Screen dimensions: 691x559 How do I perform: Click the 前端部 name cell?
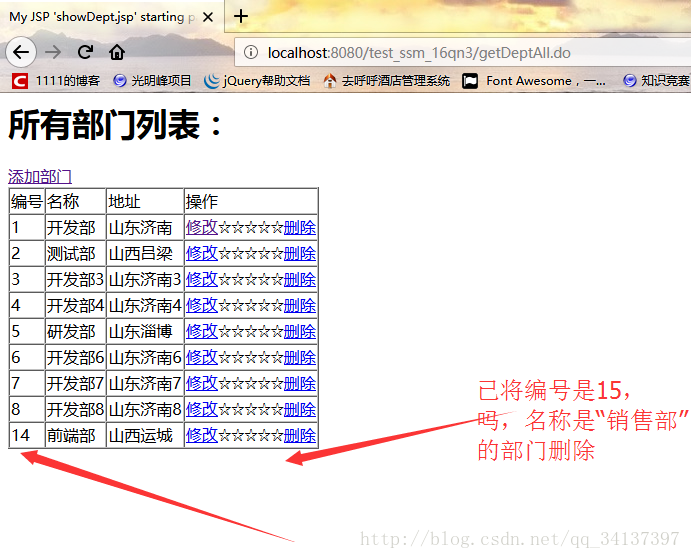tap(75, 436)
